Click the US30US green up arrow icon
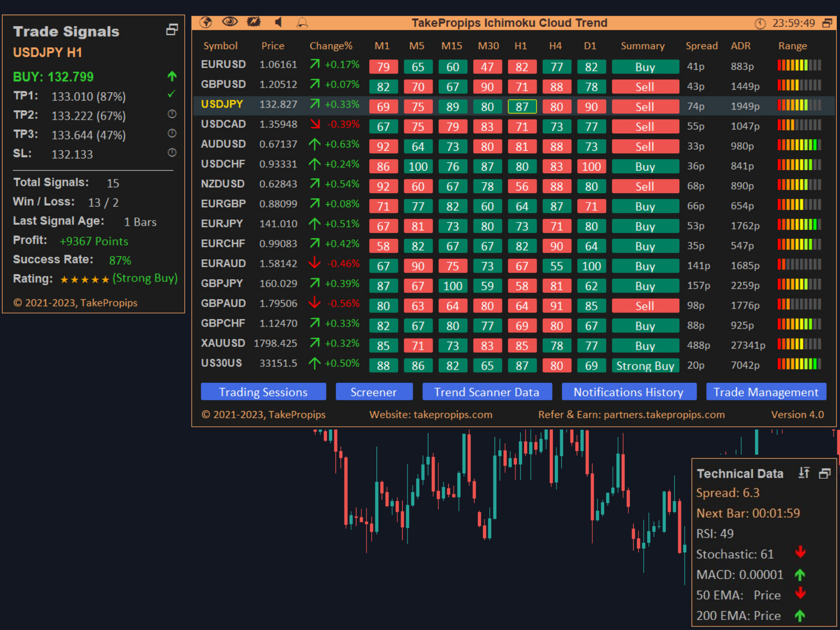Image resolution: width=840 pixels, height=630 pixels. tap(314, 363)
